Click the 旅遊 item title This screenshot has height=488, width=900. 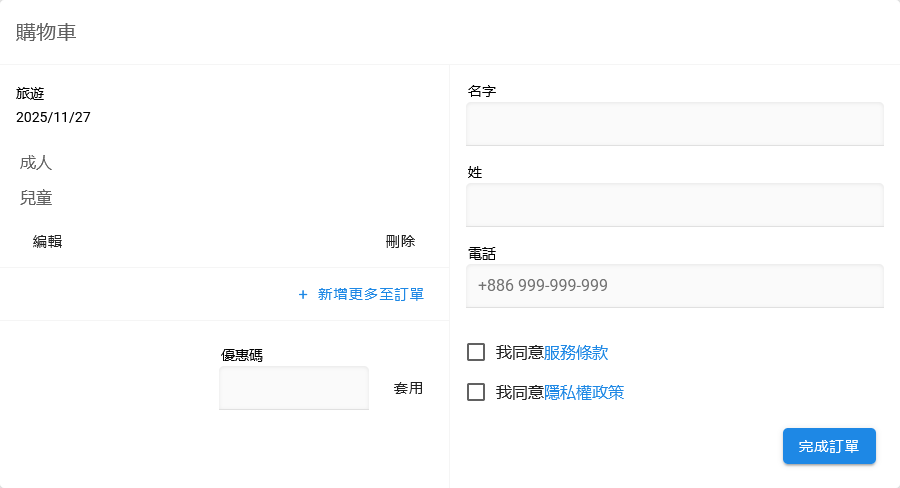pyautogui.click(x=30, y=94)
